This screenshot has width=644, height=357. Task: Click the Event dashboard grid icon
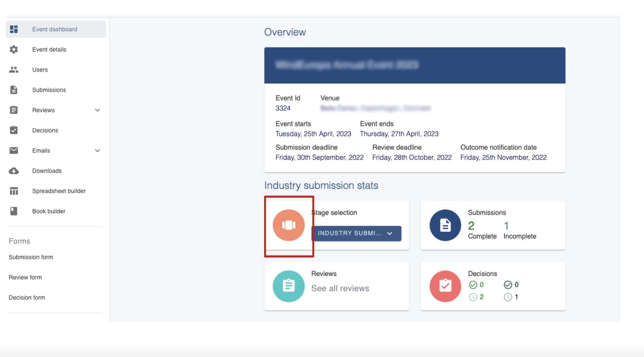pos(14,29)
